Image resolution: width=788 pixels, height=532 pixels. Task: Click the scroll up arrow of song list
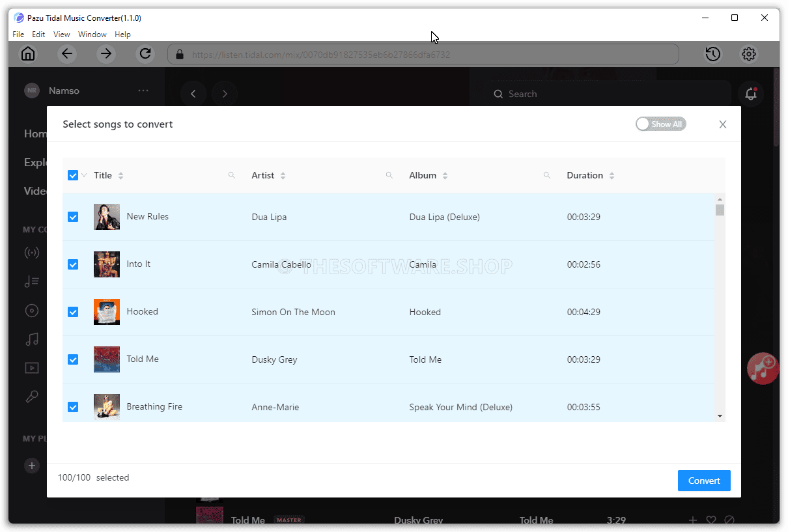[x=720, y=199]
